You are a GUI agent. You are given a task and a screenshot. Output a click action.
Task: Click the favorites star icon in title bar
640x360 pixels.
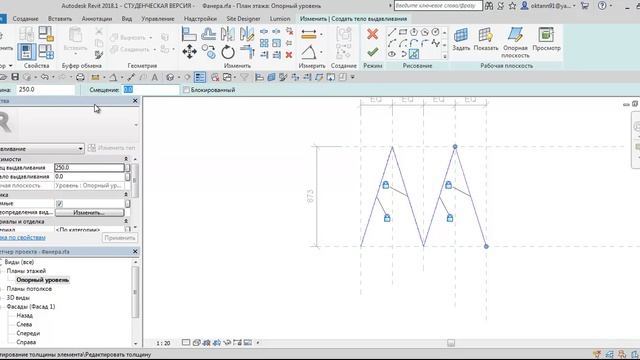click(x=513, y=6)
